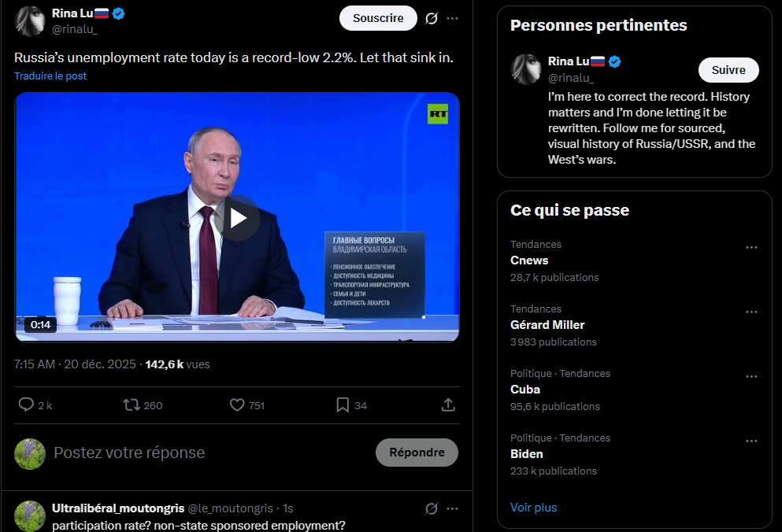This screenshot has height=532, width=782.
Task: Click the Grok icon beside Souscrire
Action: (x=432, y=18)
